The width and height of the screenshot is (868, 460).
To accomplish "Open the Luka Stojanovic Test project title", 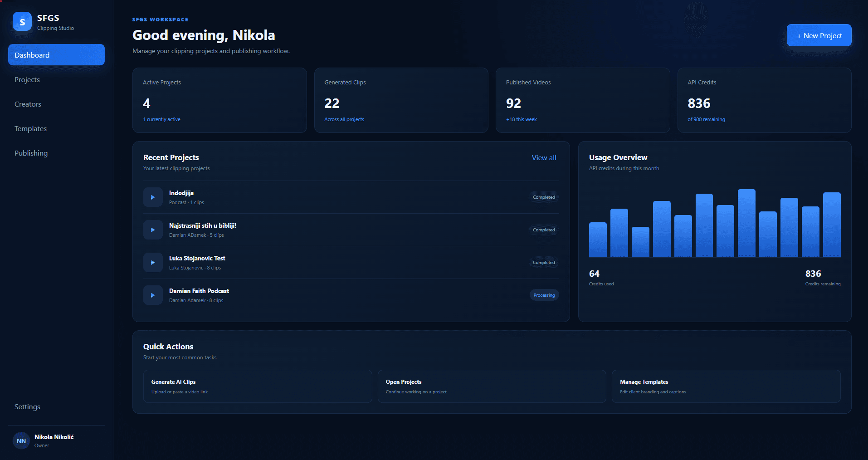I will click(197, 258).
